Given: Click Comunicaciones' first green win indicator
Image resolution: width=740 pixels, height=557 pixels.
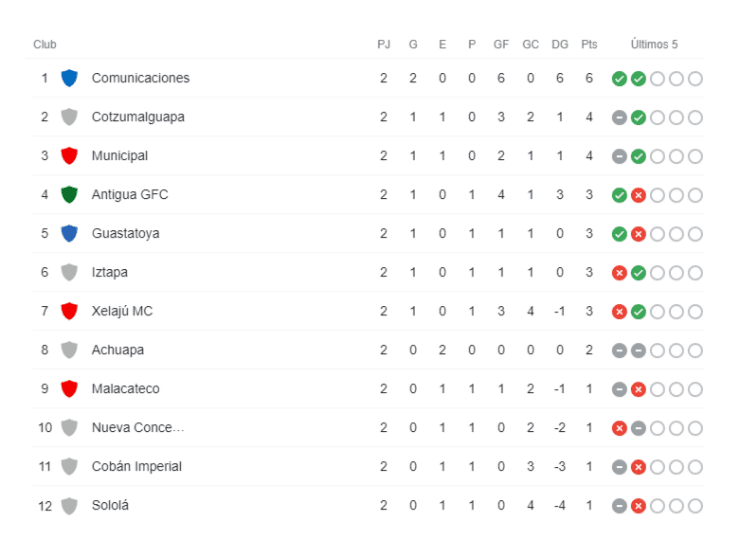Looking at the screenshot, I should tap(619, 79).
